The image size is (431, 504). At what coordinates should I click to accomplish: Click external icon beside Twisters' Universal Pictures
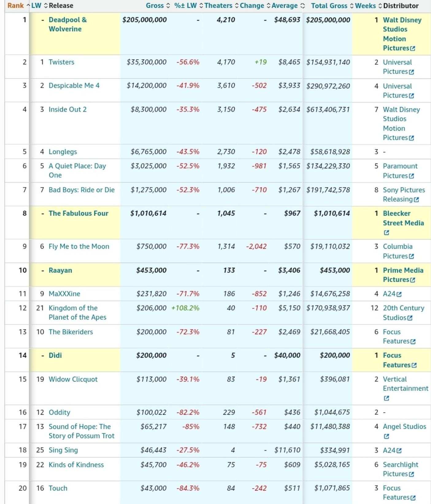pyautogui.click(x=411, y=72)
